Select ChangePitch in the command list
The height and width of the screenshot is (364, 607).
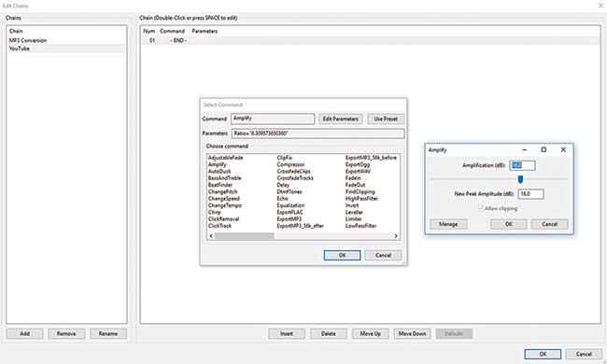point(222,191)
